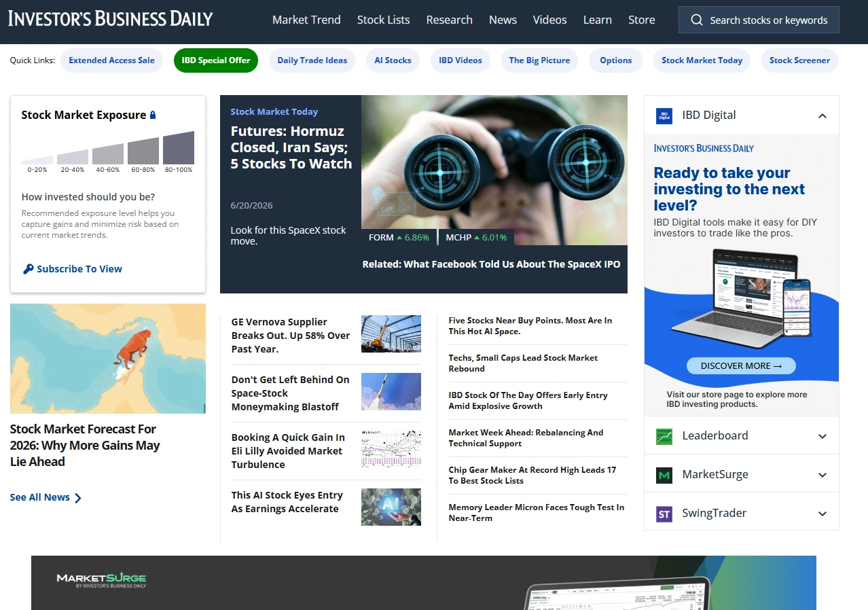Click the green IBD Special Offer button
The image size is (868, 610).
(216, 60)
